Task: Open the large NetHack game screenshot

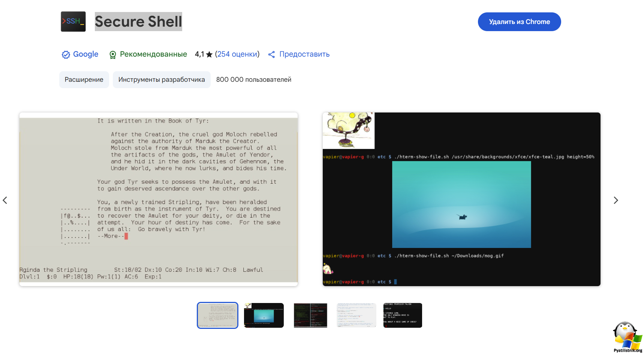Action: (x=159, y=199)
